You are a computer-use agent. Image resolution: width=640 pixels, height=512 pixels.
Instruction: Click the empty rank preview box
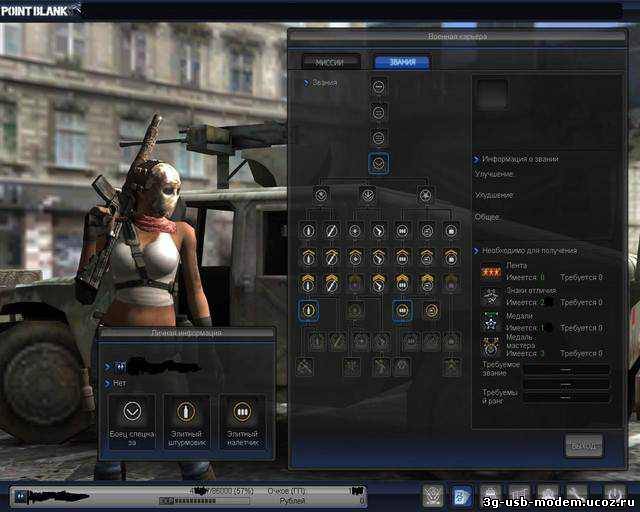[492, 94]
